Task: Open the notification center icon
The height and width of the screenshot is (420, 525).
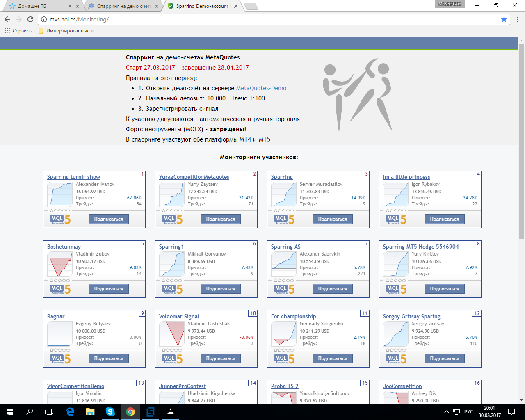Action: pos(511,412)
